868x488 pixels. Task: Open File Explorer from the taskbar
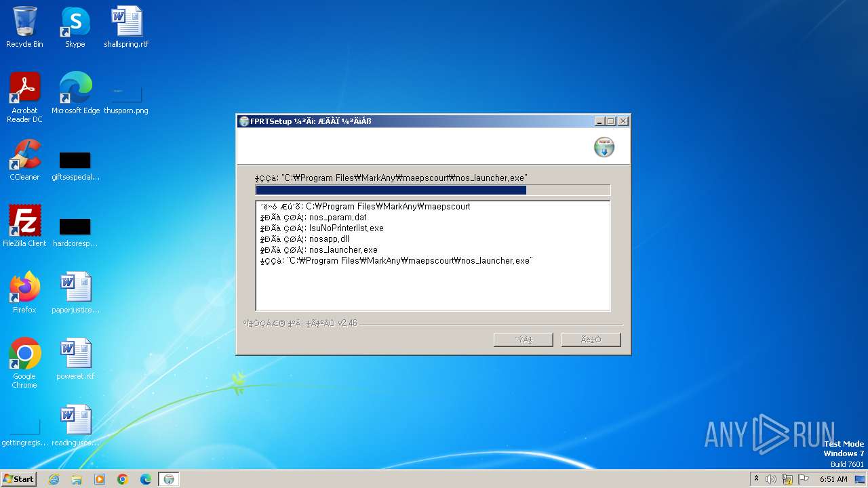[x=77, y=479]
